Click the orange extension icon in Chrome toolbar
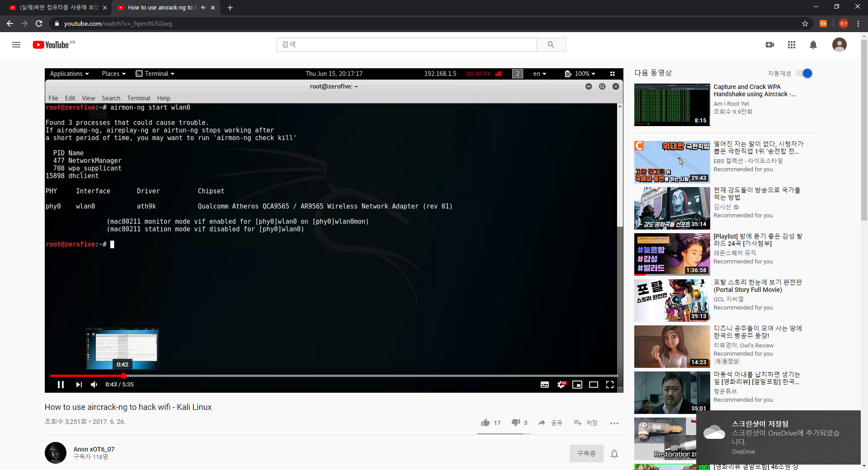The width and height of the screenshot is (868, 470). coord(823,23)
